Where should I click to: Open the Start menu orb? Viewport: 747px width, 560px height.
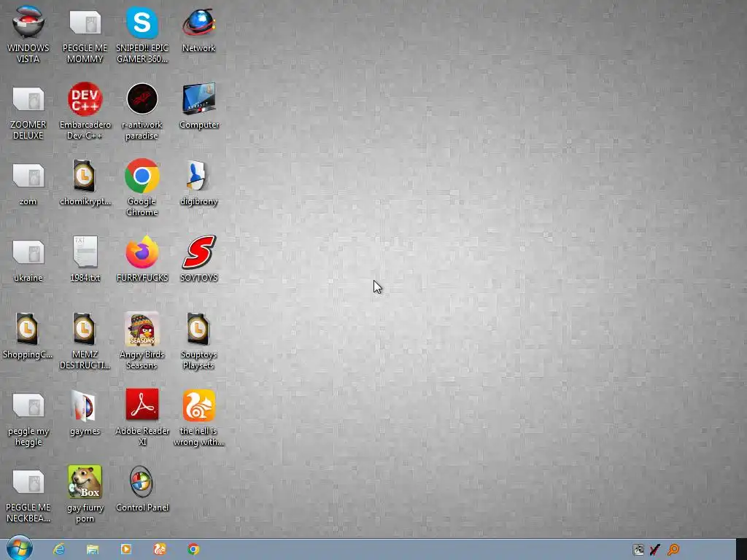(x=20, y=548)
